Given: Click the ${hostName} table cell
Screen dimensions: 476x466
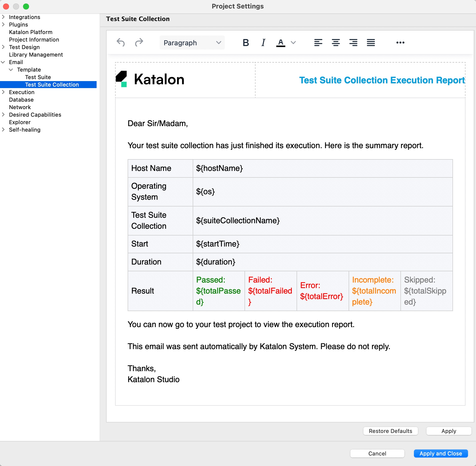Looking at the screenshot, I should coord(323,168).
